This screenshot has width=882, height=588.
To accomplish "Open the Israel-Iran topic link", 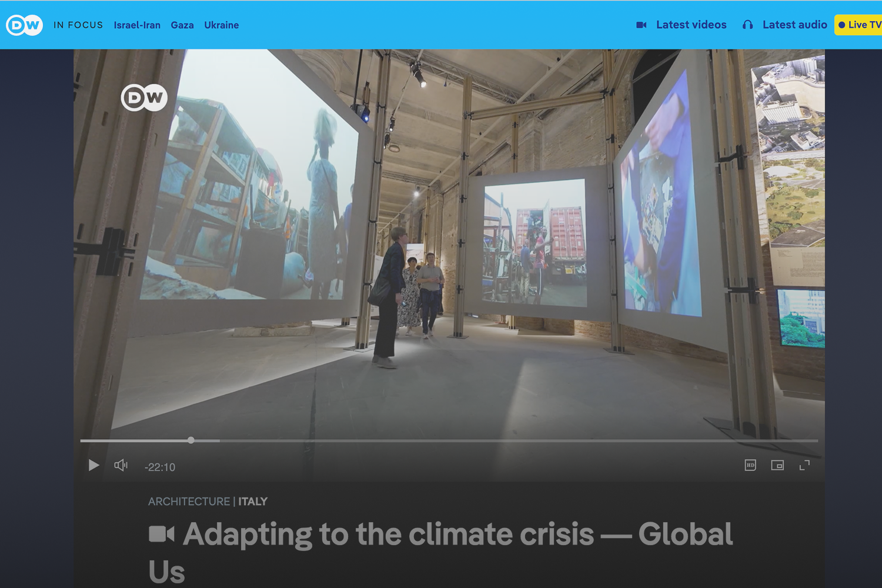I will coord(137,25).
